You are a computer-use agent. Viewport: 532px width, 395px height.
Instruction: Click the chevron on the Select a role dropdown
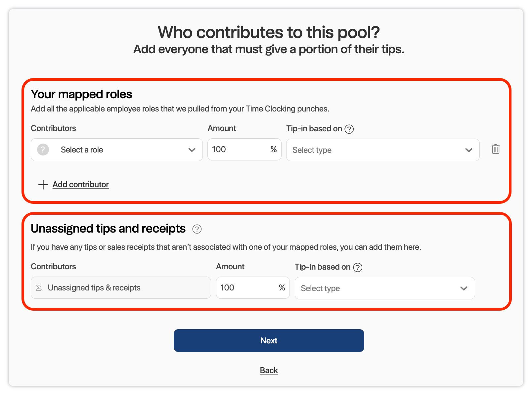point(192,150)
